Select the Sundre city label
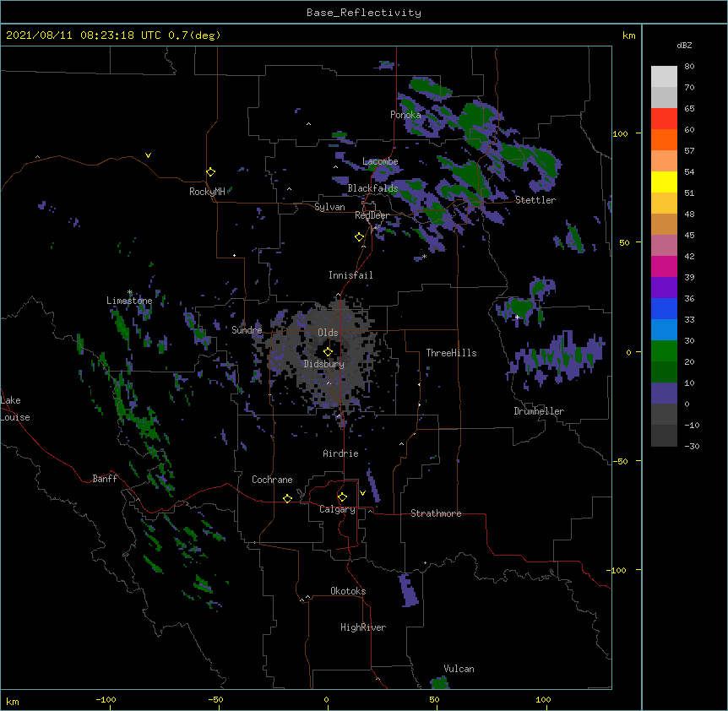 [247, 330]
